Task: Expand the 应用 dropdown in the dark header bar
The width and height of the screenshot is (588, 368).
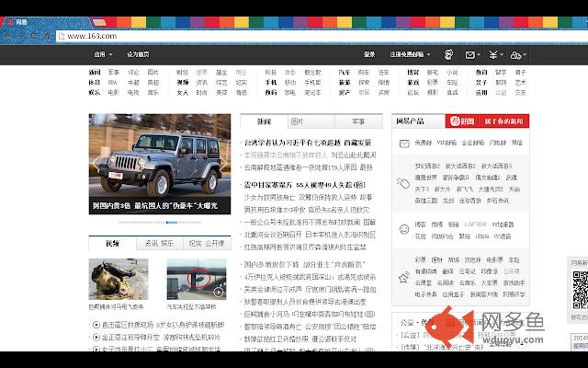Action: tap(103, 54)
